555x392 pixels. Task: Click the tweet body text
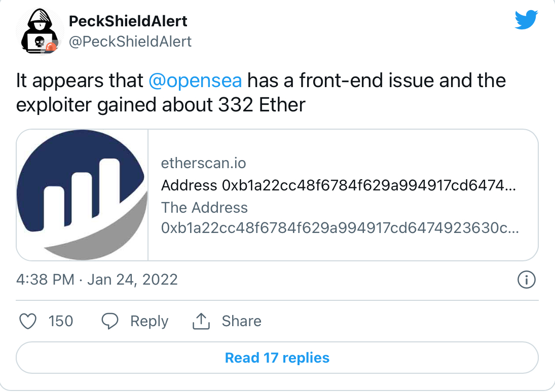coord(261,93)
